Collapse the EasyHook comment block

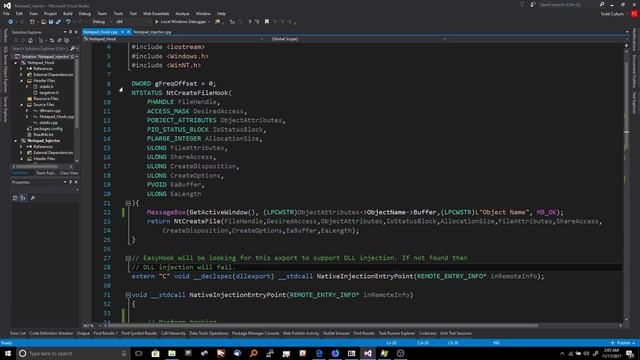(128, 258)
